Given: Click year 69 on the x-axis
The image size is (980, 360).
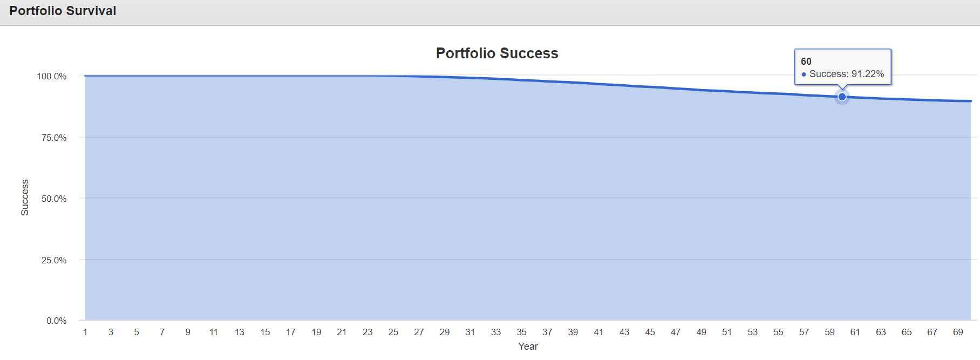Looking at the screenshot, I should pyautogui.click(x=958, y=332).
